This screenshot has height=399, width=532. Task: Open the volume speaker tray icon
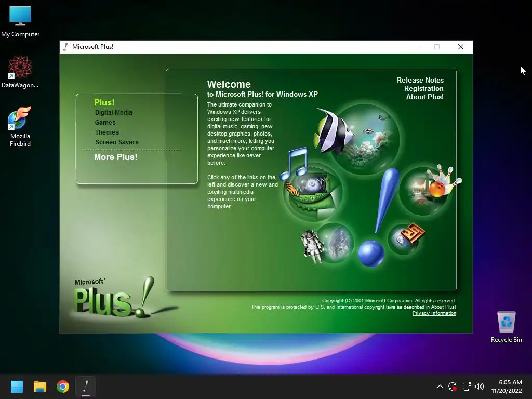(479, 387)
